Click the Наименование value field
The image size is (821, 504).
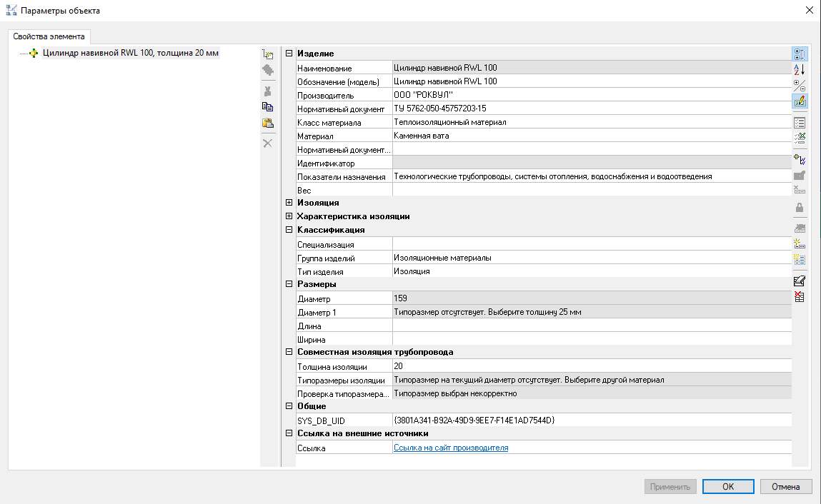[592, 68]
